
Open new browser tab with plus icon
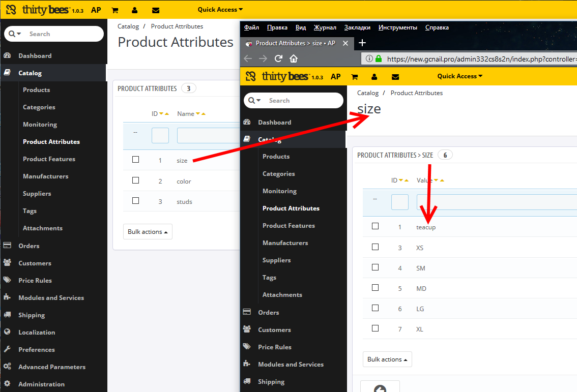pos(362,43)
